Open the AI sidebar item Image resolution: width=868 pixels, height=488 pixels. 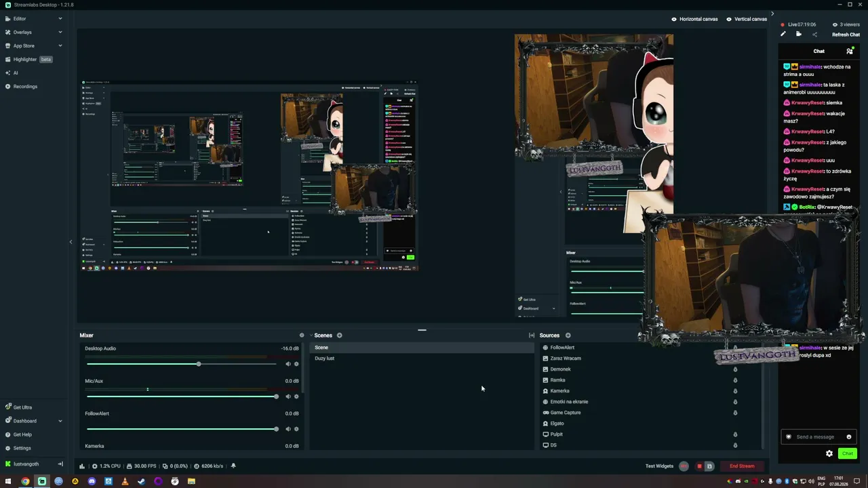tap(12, 73)
